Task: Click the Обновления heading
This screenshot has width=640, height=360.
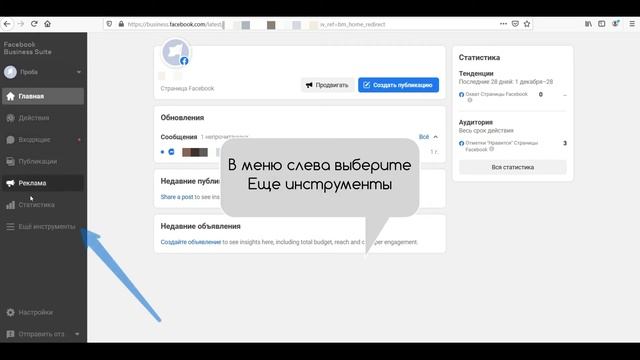Action: pyautogui.click(x=182, y=118)
